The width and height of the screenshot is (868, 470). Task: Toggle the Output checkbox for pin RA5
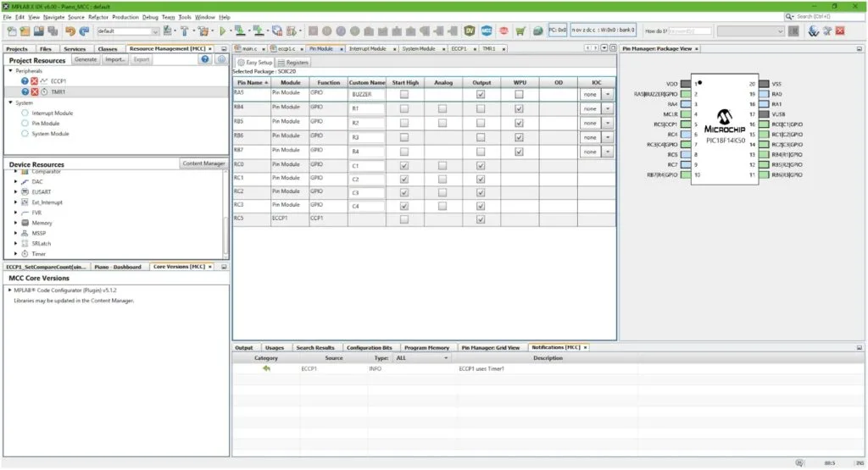click(481, 95)
